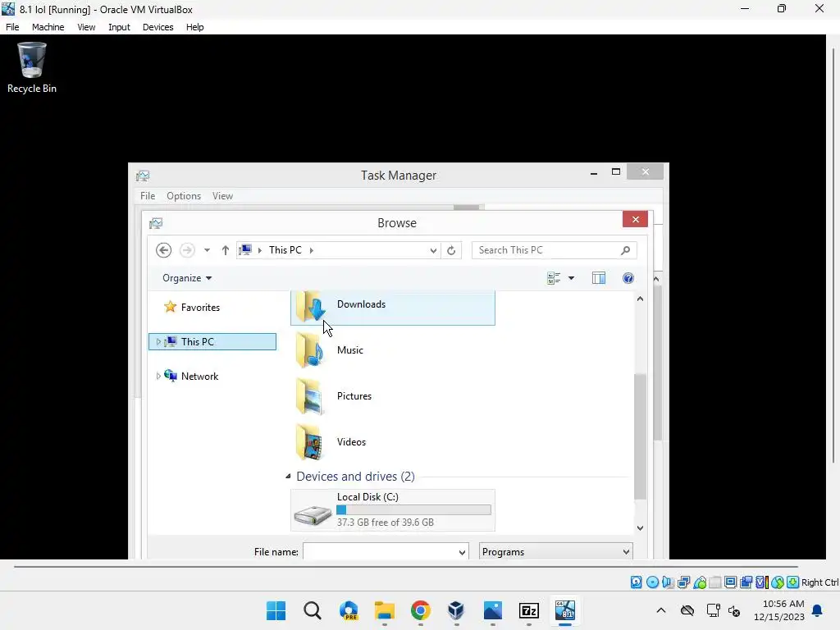
Task: Open the File name dropdown
Action: click(462, 552)
